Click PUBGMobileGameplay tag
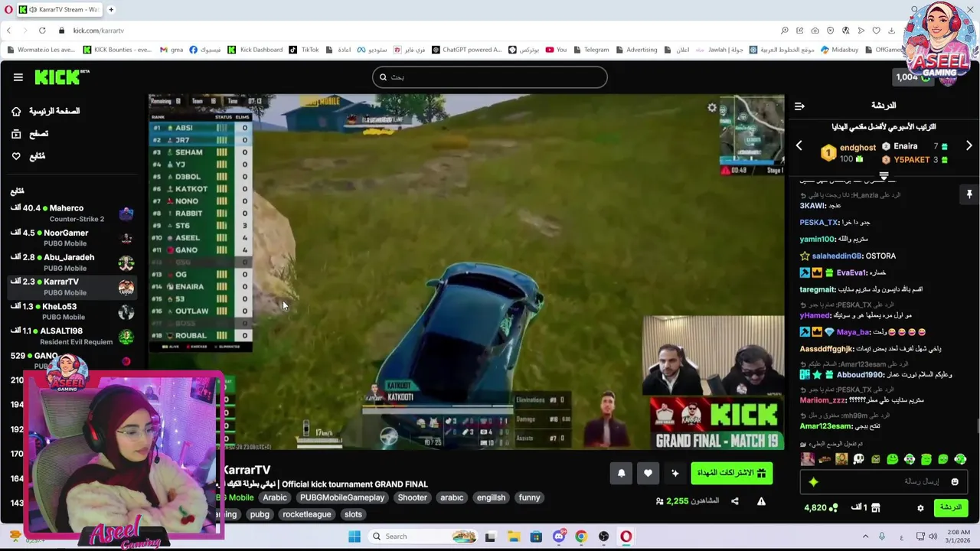 (x=342, y=497)
